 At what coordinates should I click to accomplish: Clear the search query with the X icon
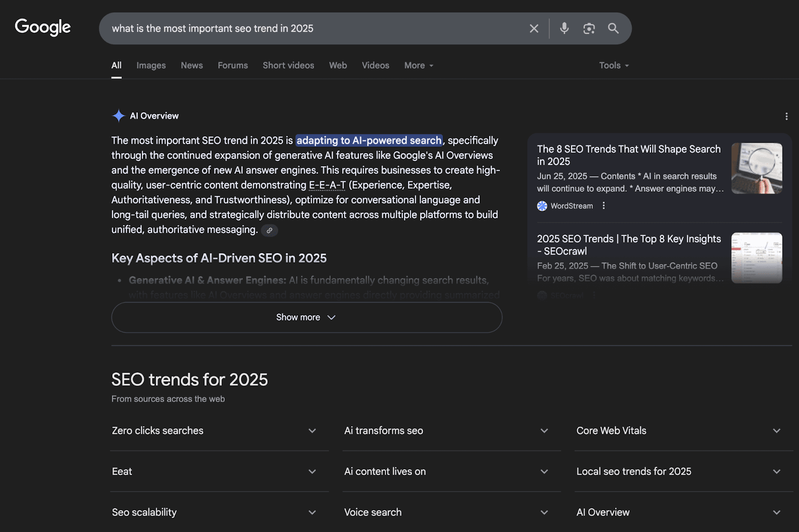(x=533, y=28)
